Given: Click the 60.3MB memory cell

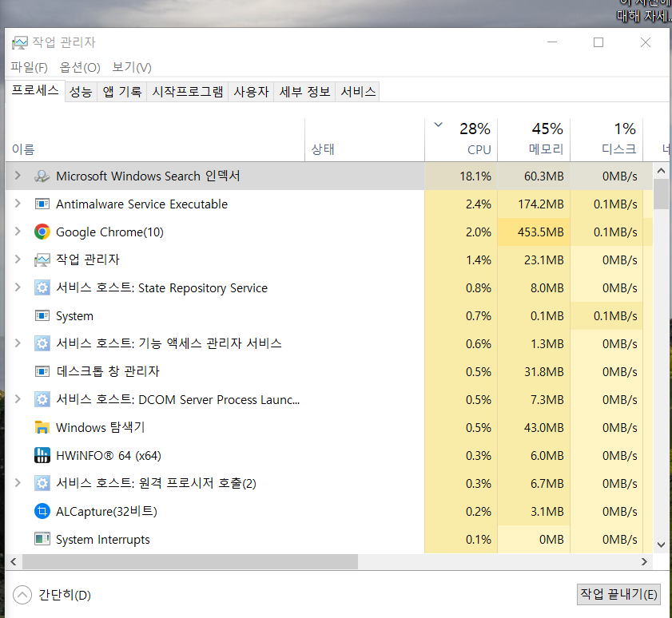Looking at the screenshot, I should [x=534, y=176].
